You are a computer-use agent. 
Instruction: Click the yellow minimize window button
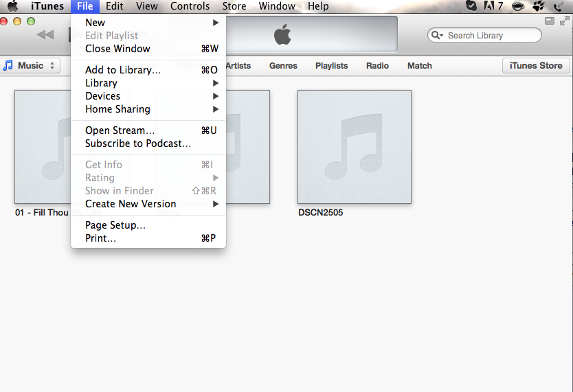point(17,21)
